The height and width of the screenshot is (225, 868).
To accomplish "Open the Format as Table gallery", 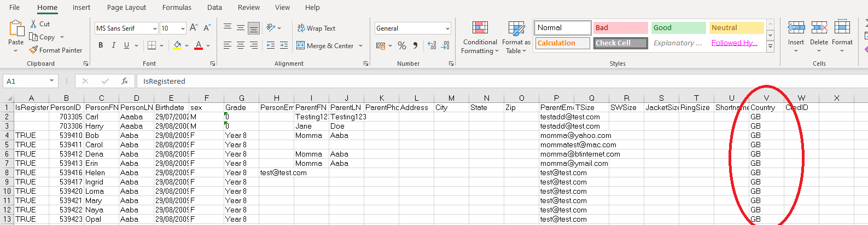I will pyautogui.click(x=516, y=37).
